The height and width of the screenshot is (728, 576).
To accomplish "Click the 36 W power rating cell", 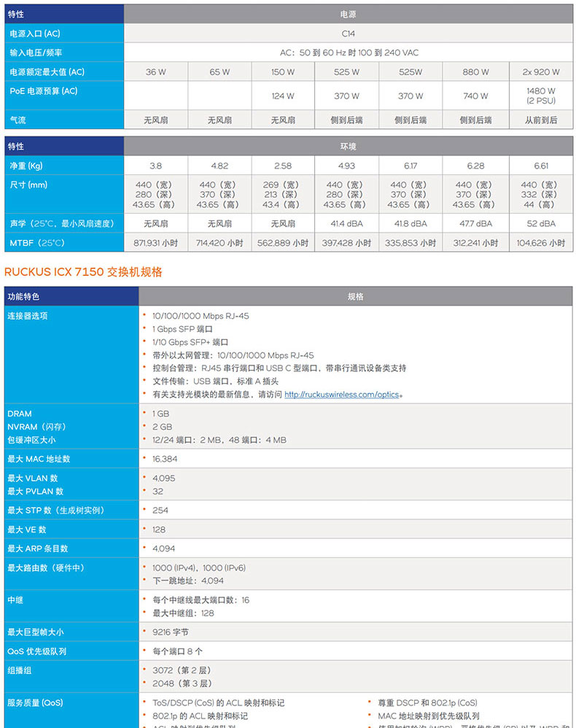I will pos(155,72).
